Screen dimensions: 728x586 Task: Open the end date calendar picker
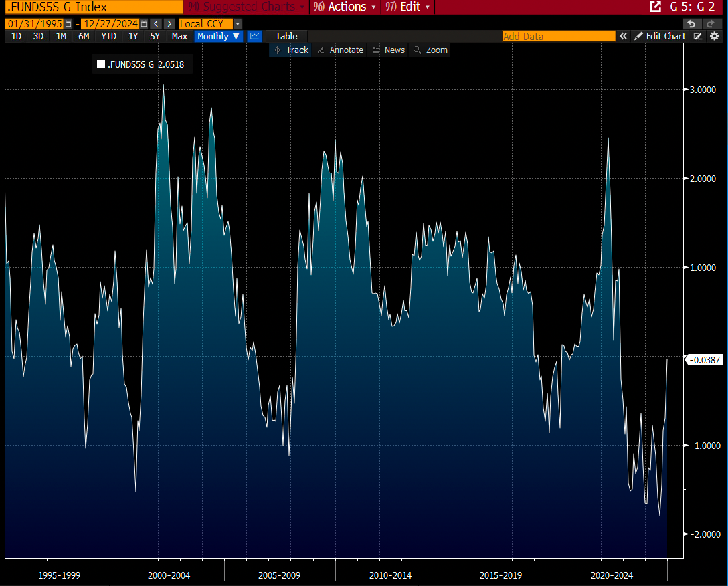click(x=144, y=24)
